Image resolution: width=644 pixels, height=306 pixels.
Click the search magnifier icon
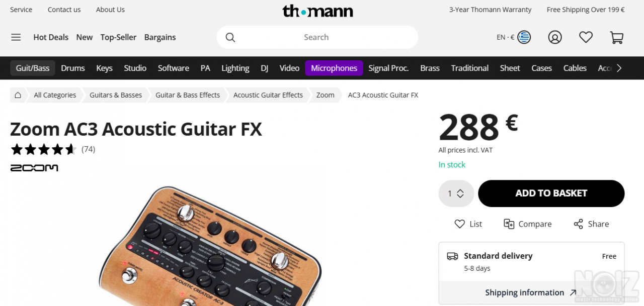coord(230,37)
